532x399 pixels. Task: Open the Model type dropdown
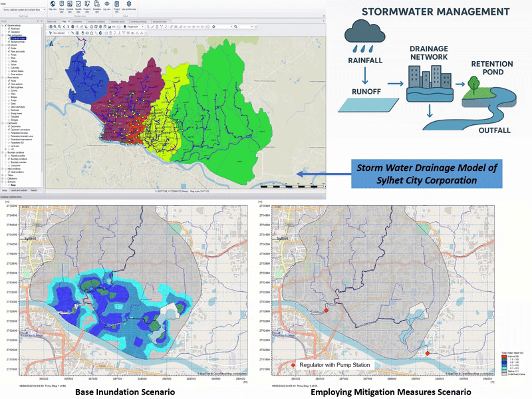point(23,9)
